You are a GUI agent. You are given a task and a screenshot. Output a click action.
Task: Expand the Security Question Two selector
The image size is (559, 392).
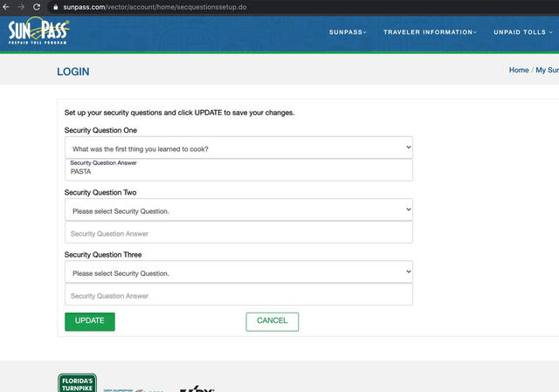pyautogui.click(x=238, y=210)
